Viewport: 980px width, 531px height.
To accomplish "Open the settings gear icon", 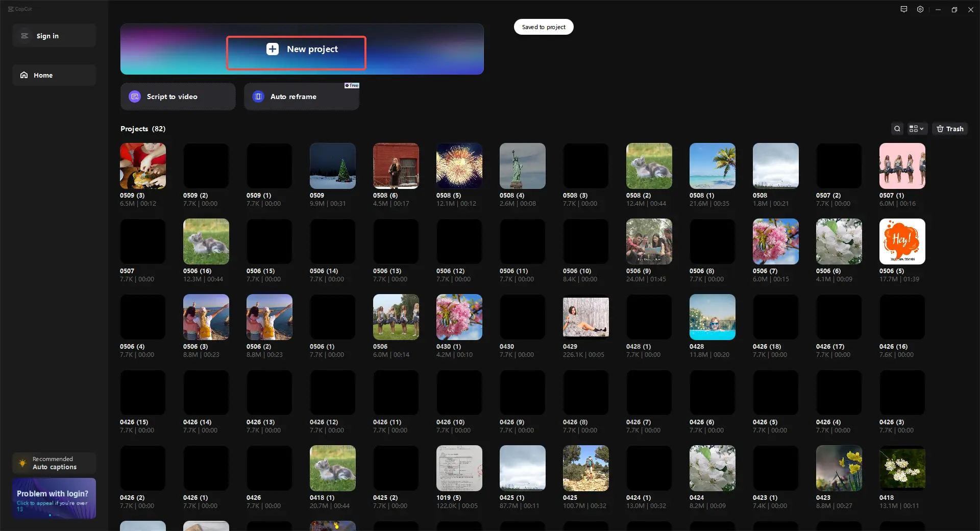I will click(920, 9).
